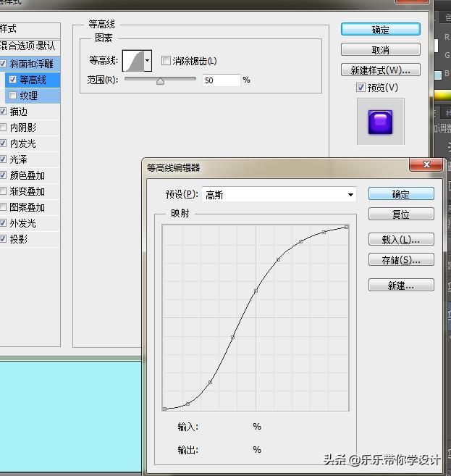Click the purple button style preview thumbnail
This screenshot has width=451, height=476.
click(380, 122)
